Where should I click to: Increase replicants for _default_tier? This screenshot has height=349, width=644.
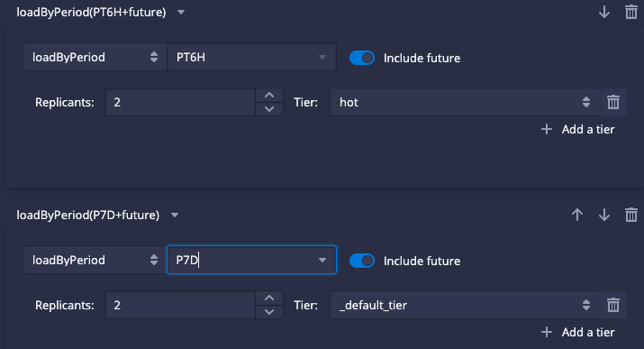point(269,298)
